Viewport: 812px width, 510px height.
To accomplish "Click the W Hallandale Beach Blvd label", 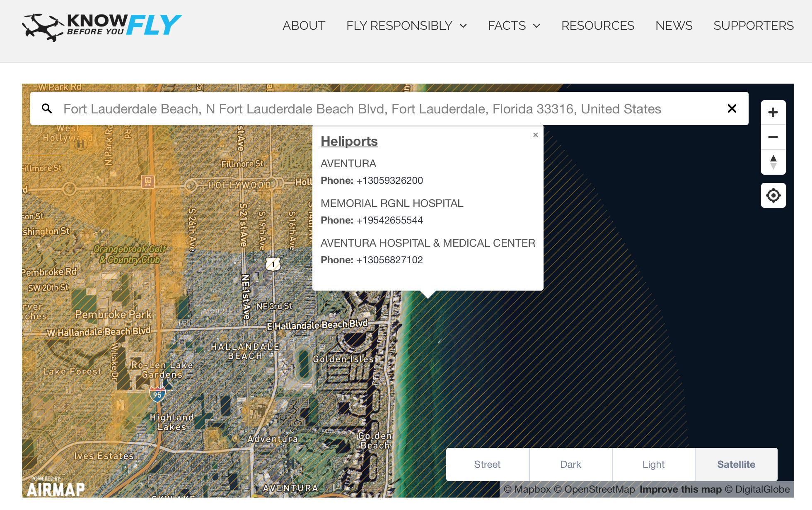I will tap(99, 332).
